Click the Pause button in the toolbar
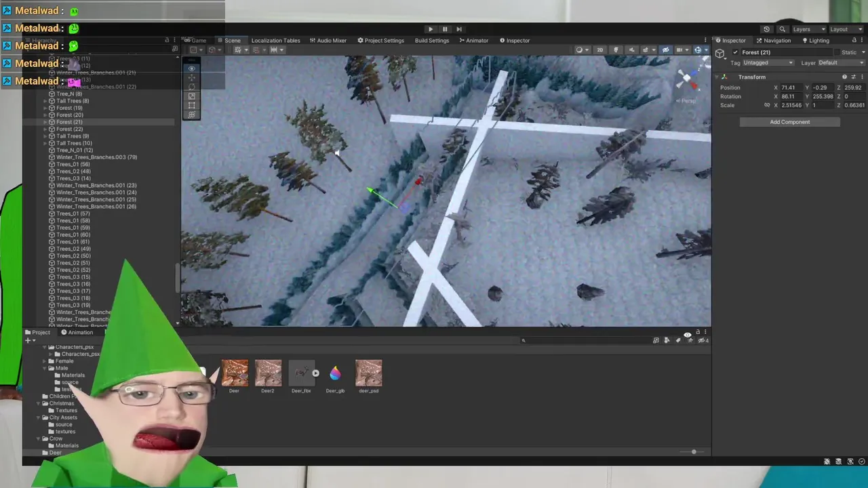The height and width of the screenshot is (488, 868). coord(445,29)
